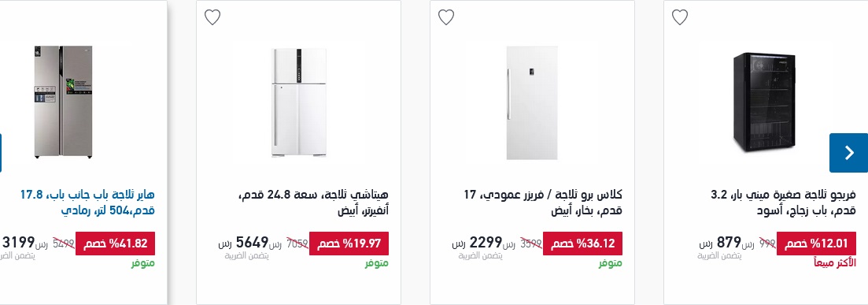Open the Class Pro 17 ft freezer title link
The height and width of the screenshot is (305, 868).
[x=543, y=203]
